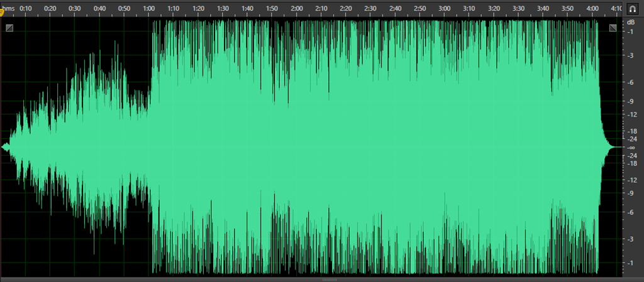This screenshot has height=282, width=644.
Task: Click the 0:50 ruler mark
Action: (125, 8)
